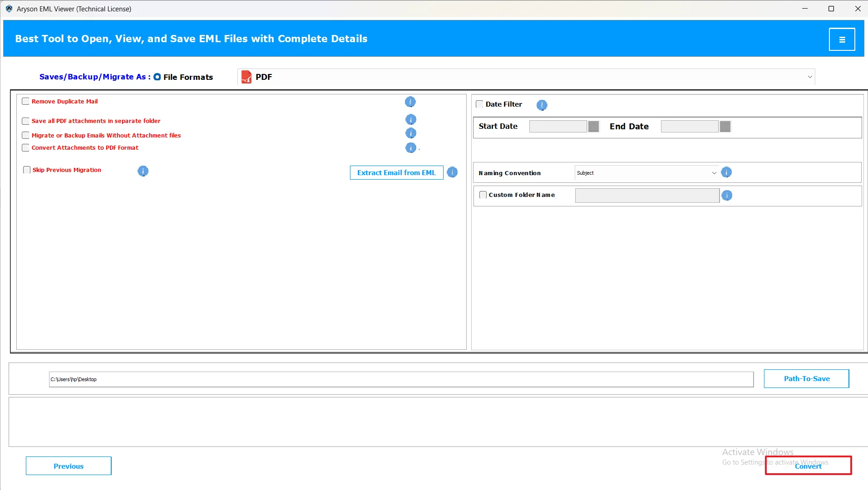Click info icon beside Remove Duplicate Mail
The height and width of the screenshot is (490, 868).
(x=410, y=102)
